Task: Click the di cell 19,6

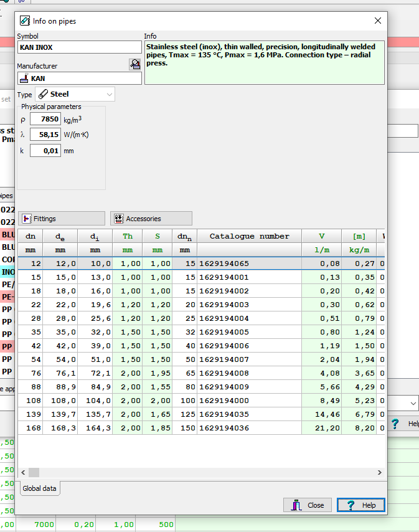Action: point(95,305)
